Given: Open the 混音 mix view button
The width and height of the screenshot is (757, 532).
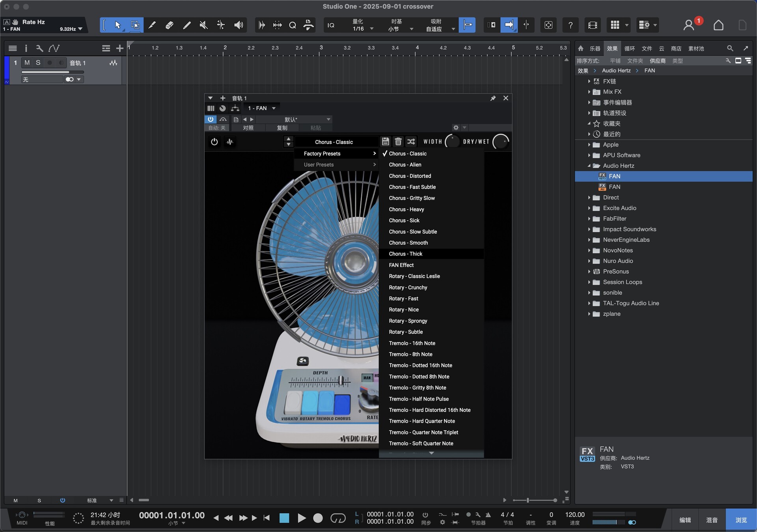Looking at the screenshot, I should coord(712,520).
